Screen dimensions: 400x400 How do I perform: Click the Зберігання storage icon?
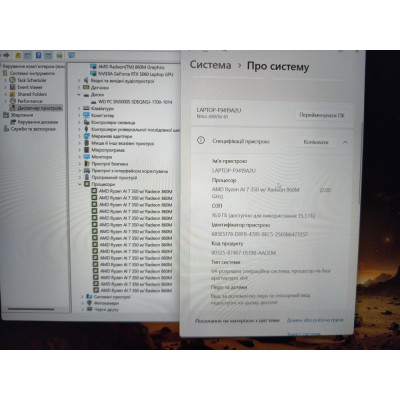[6, 115]
